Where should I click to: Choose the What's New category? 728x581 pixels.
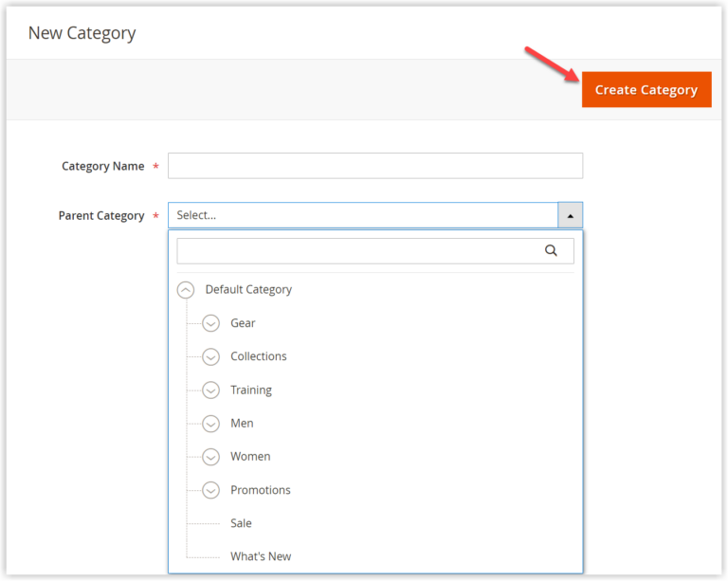(261, 556)
